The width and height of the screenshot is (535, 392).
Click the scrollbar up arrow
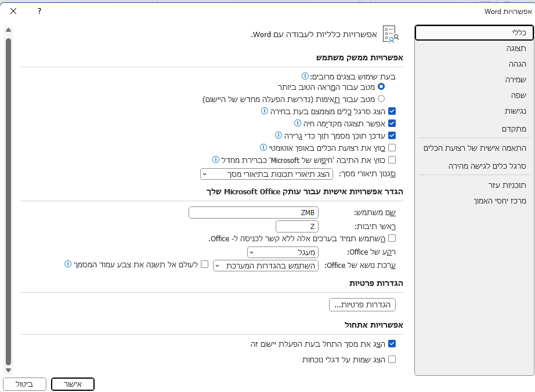(x=9, y=30)
